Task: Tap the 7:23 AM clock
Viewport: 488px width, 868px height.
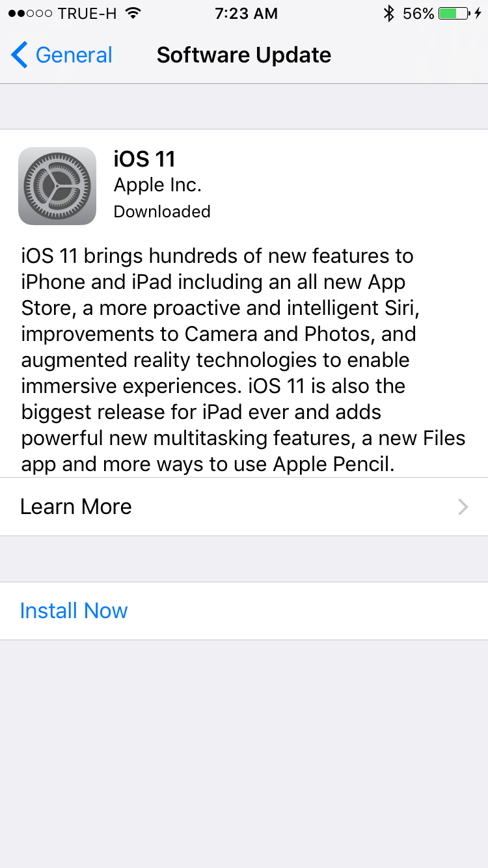Action: point(246,14)
